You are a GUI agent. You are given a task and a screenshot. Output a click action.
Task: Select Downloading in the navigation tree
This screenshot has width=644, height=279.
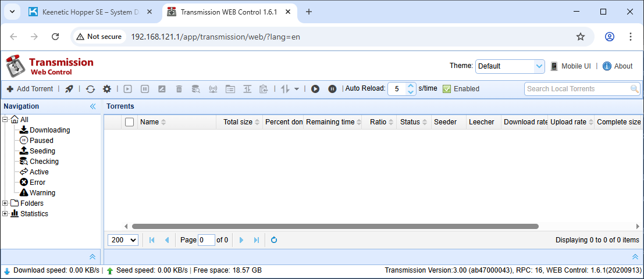49,130
